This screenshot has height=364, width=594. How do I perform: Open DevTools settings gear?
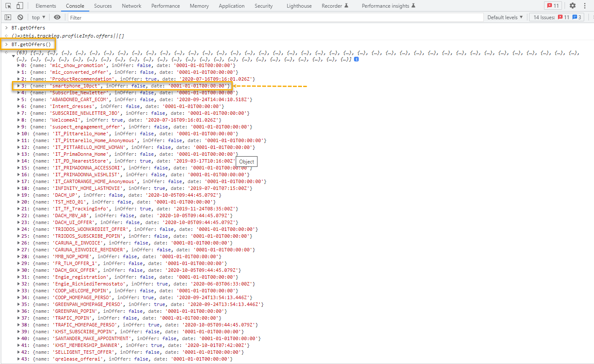[x=572, y=6]
